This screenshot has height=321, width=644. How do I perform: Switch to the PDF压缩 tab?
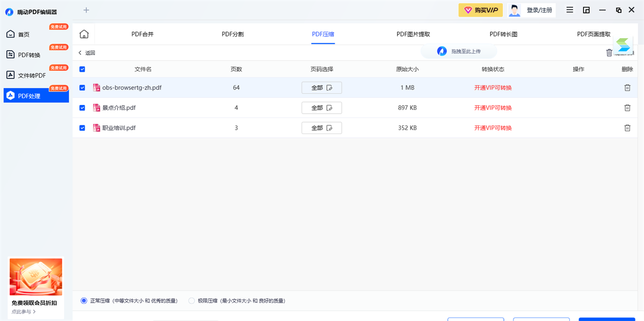tap(323, 34)
